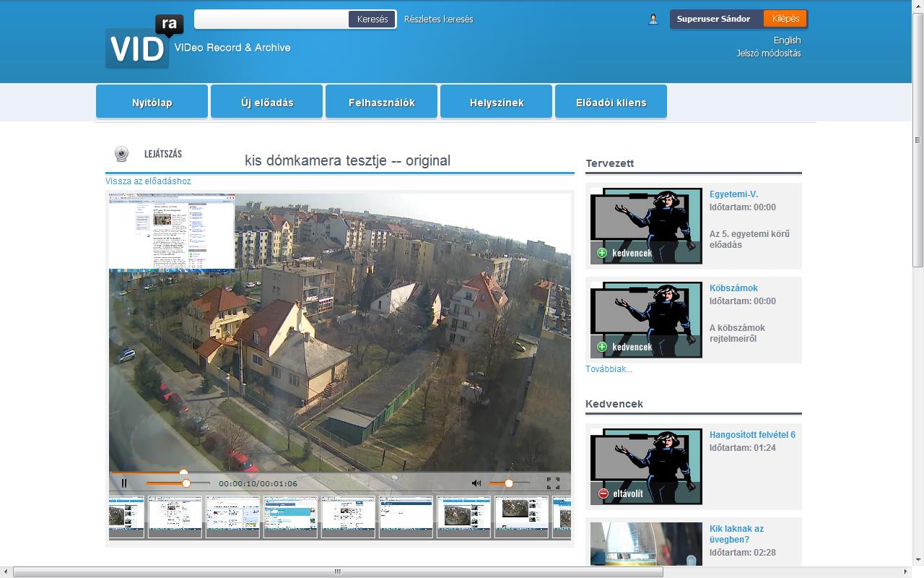The image size is (924, 578).
Task: Focus the search input field
Action: tap(271, 20)
